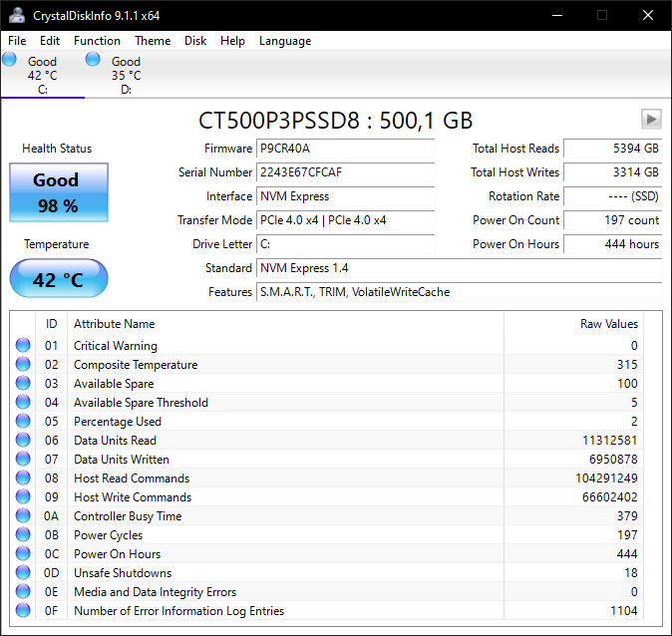Viewport: 672px width, 636px height.
Task: Select the Critical Warning attribute name
Action: (116, 346)
